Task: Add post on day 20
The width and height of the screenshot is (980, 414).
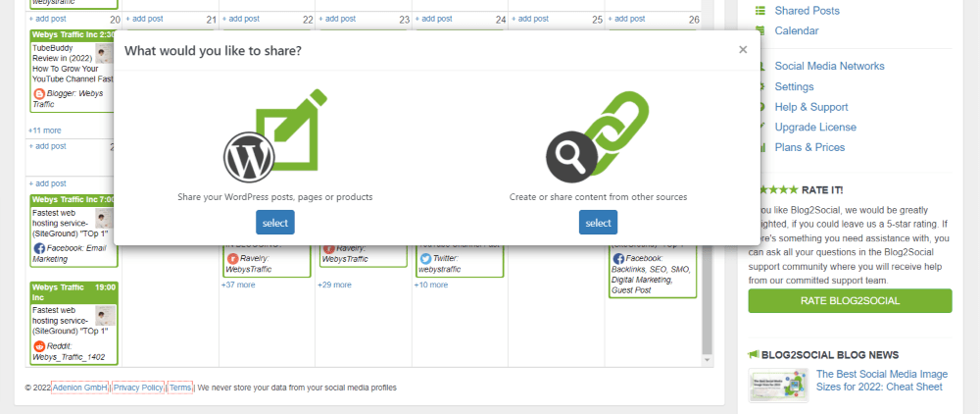Action: pos(47,19)
